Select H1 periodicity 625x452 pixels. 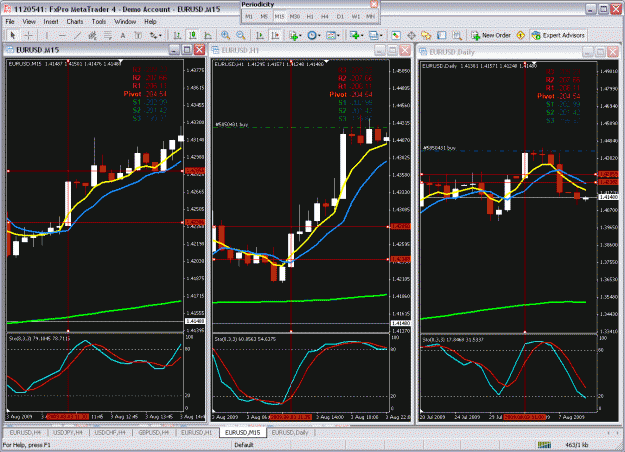coord(310,16)
